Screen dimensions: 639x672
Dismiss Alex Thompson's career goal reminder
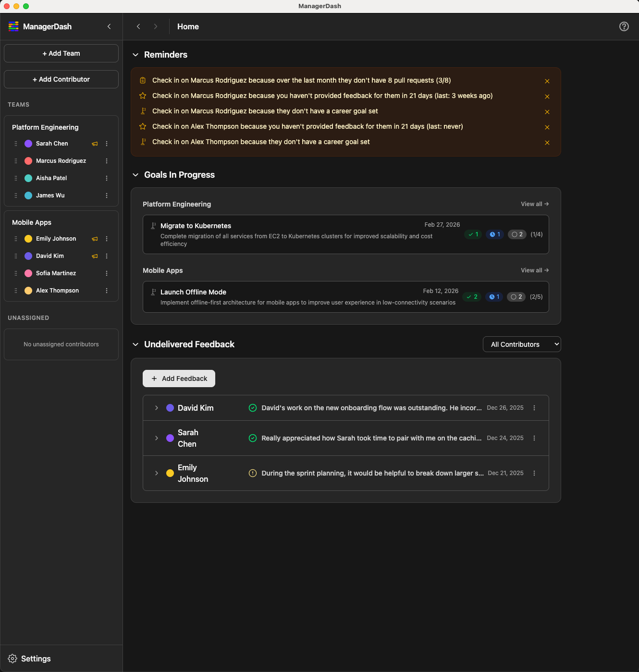(x=547, y=143)
